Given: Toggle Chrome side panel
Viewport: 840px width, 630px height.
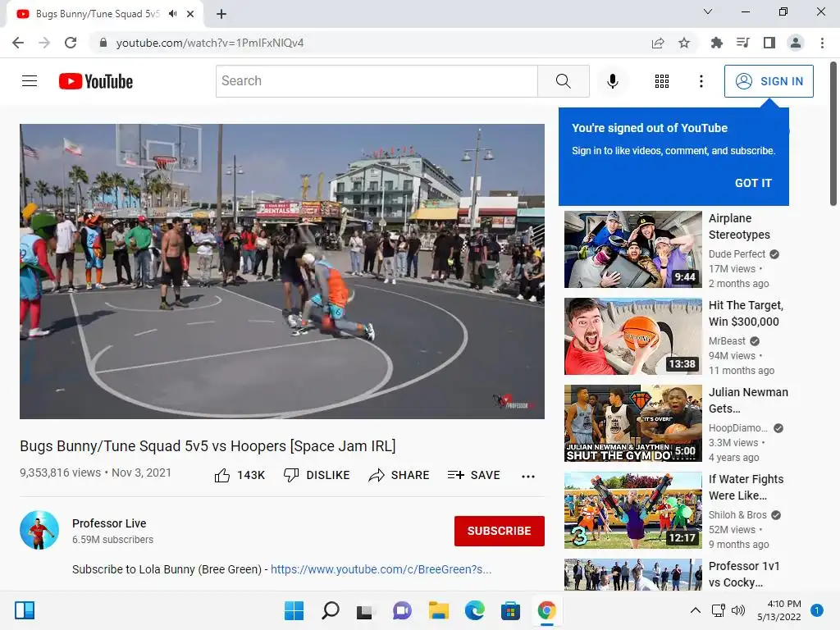Looking at the screenshot, I should (769, 43).
